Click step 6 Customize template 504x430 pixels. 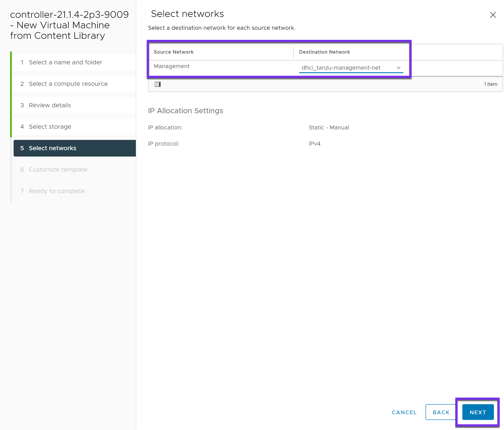58,169
